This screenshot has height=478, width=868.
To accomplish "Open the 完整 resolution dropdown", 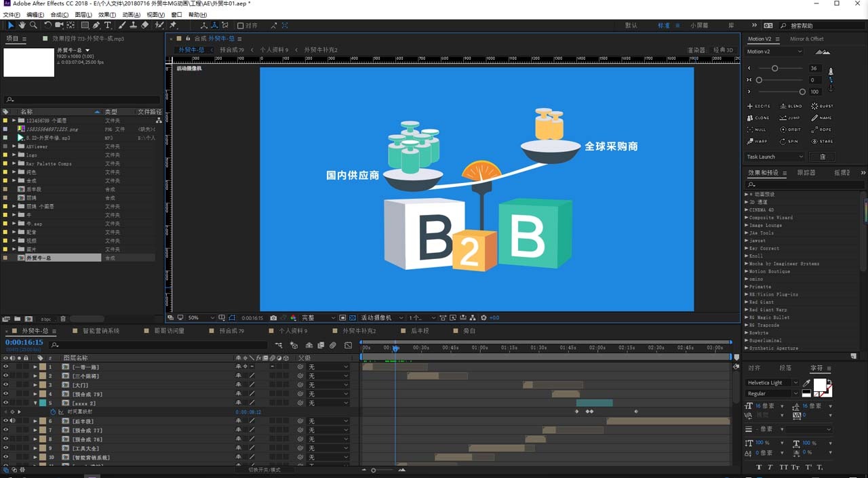I will click(x=318, y=317).
